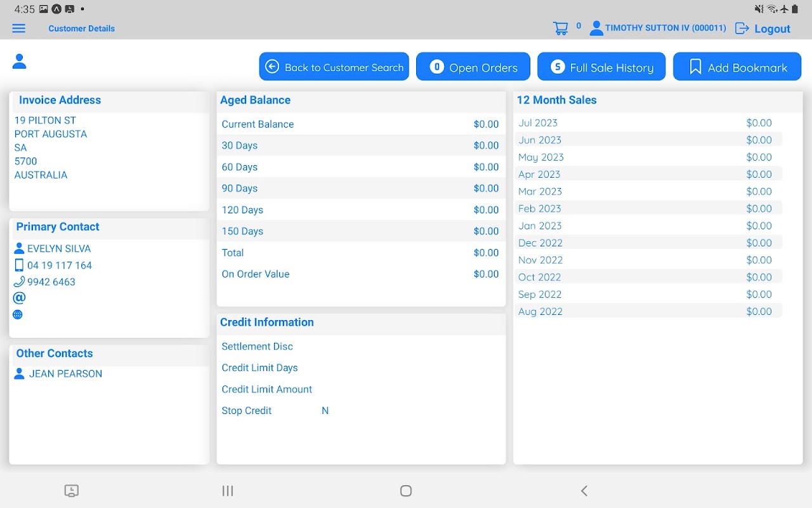This screenshot has height=508, width=812.
Task: Click the circled S icon on Full Sale History
Action: [x=557, y=67]
